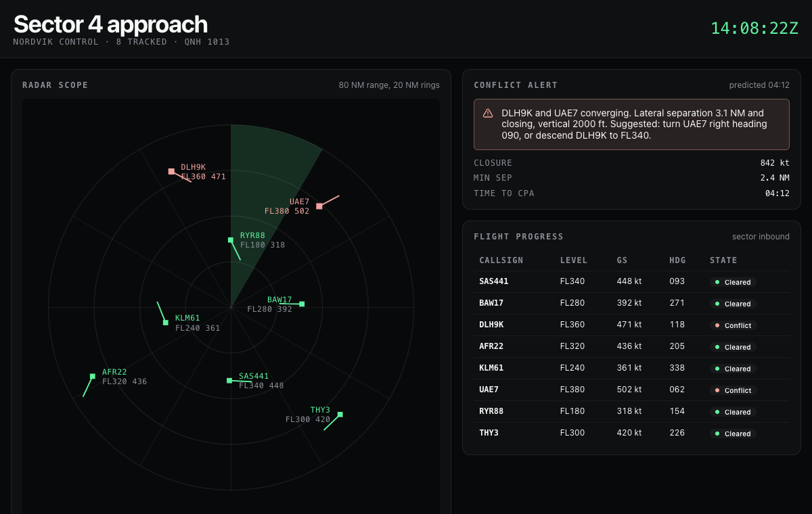The height and width of the screenshot is (514, 812).
Task: Select the BAW17 aircraft blip on radar
Action: (x=302, y=304)
